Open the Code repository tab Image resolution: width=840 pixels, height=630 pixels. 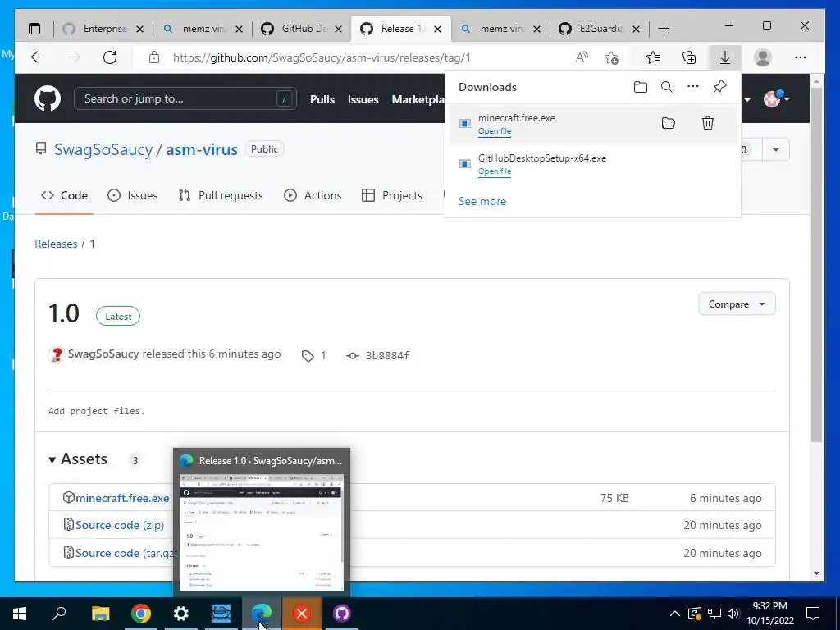(64, 195)
